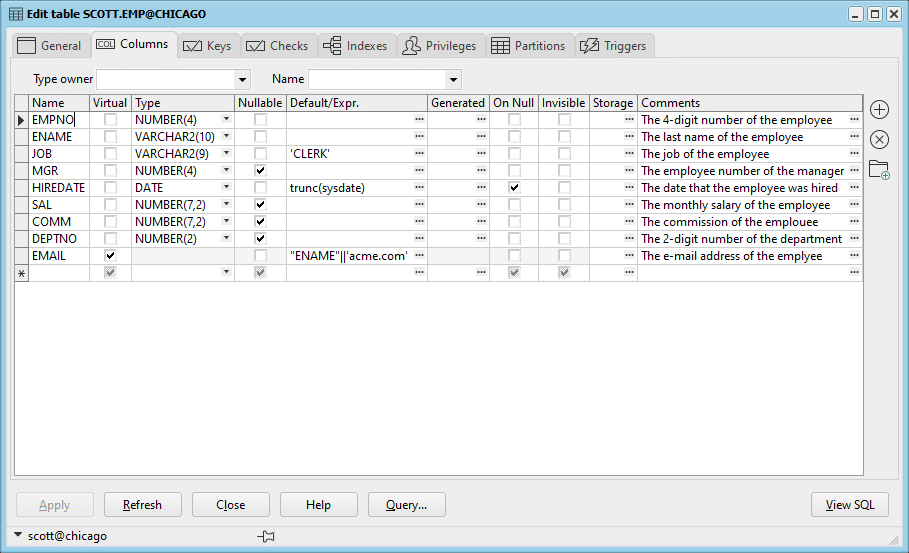Open the Triggers tab
The width and height of the screenshot is (909, 553).
(614, 46)
